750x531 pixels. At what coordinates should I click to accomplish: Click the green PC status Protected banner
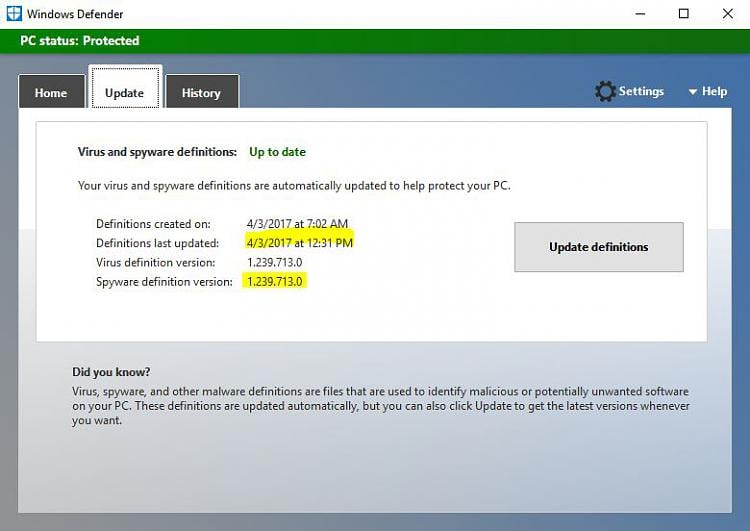coord(80,41)
